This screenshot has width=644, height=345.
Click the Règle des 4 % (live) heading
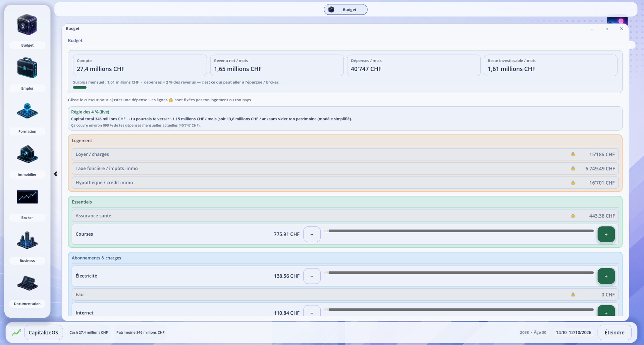[x=90, y=112]
